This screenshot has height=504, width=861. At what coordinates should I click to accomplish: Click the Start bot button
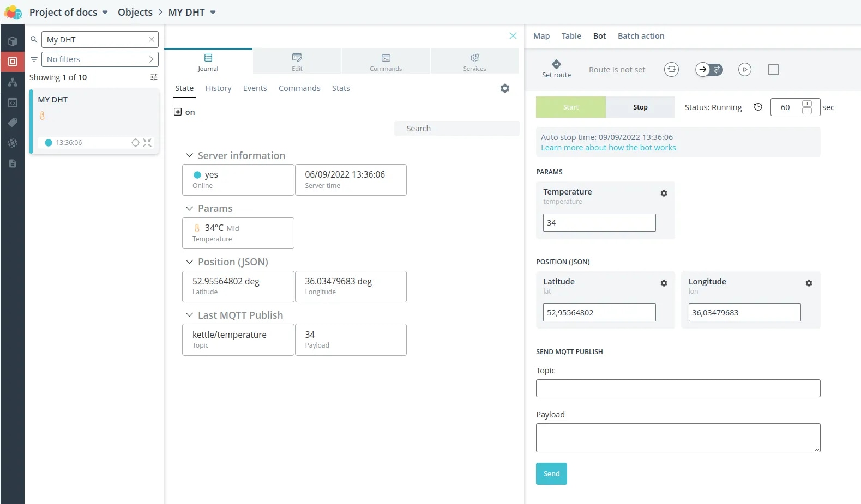tap(571, 107)
